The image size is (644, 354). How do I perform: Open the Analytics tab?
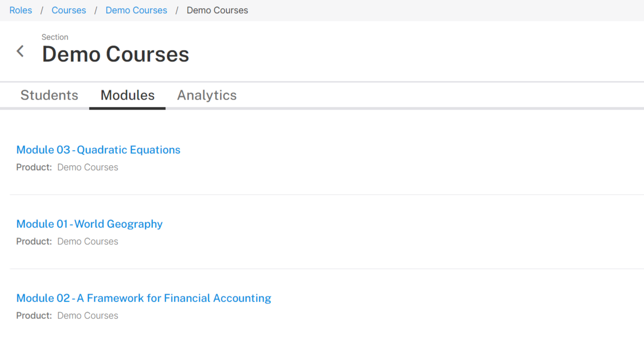207,95
